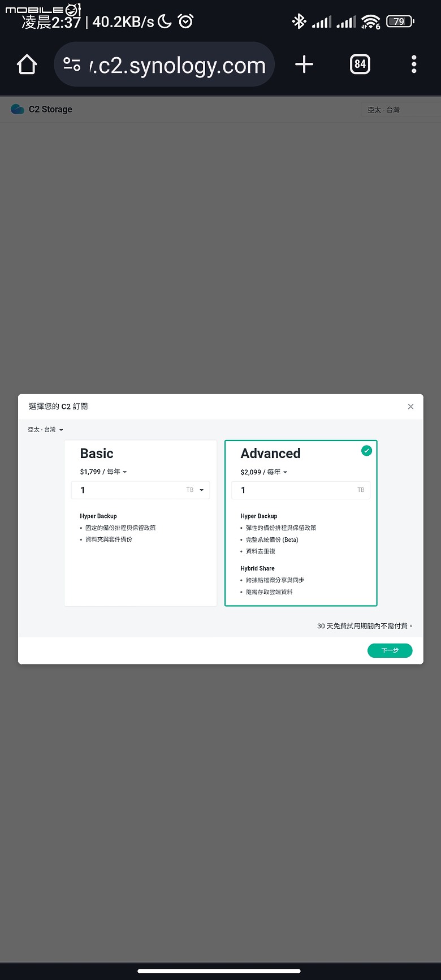Screen dimensions: 441x980
Task: Expand region dropdown inside the dialog
Action: 45,430
